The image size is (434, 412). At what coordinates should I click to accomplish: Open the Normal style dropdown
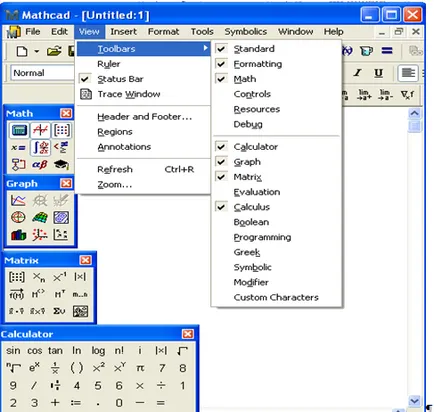[x=42, y=73]
